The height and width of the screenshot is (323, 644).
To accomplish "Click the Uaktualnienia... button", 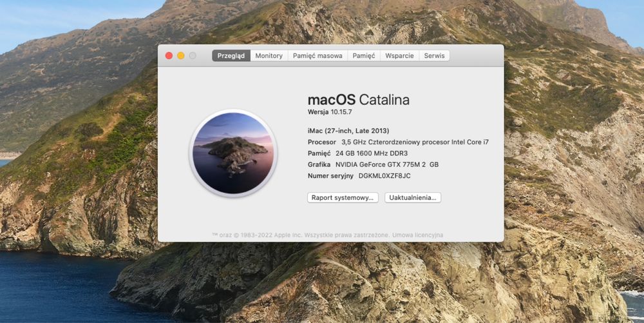I will pyautogui.click(x=413, y=198).
